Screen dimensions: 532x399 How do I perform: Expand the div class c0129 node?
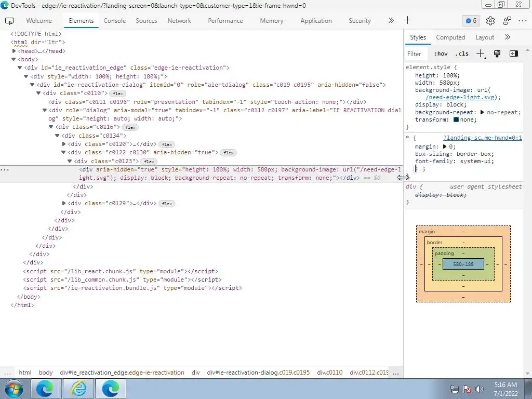[64, 203]
